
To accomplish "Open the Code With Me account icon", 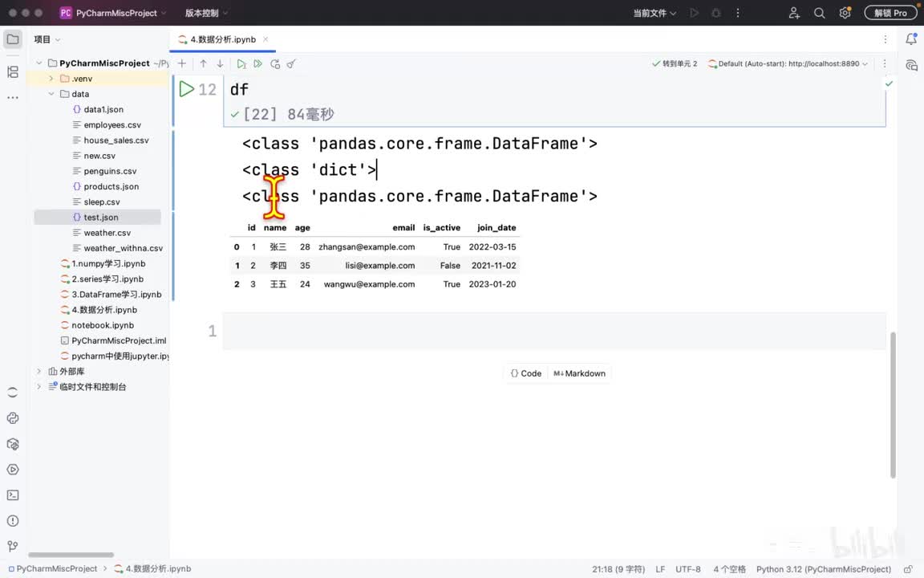I will tap(794, 13).
